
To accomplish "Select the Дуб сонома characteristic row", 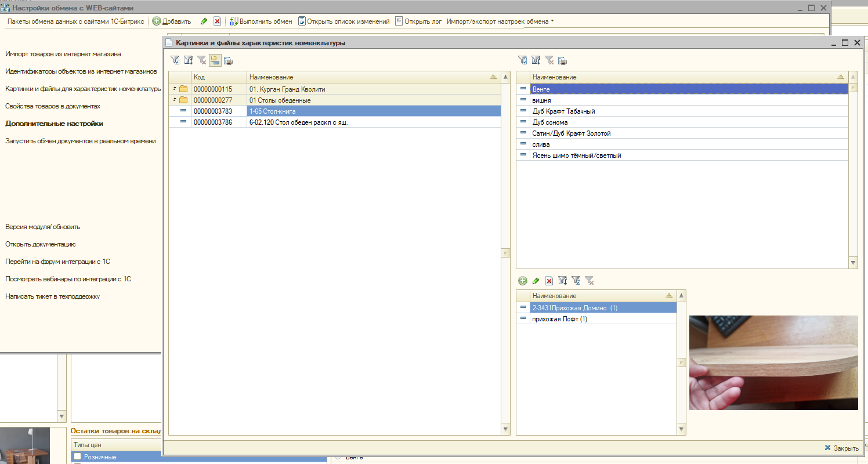I will click(x=550, y=122).
